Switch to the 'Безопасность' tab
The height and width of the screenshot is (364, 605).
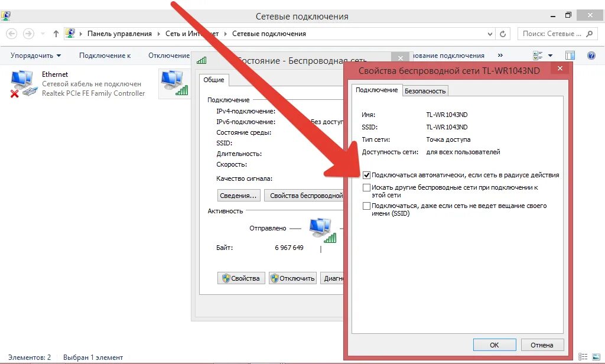(425, 91)
